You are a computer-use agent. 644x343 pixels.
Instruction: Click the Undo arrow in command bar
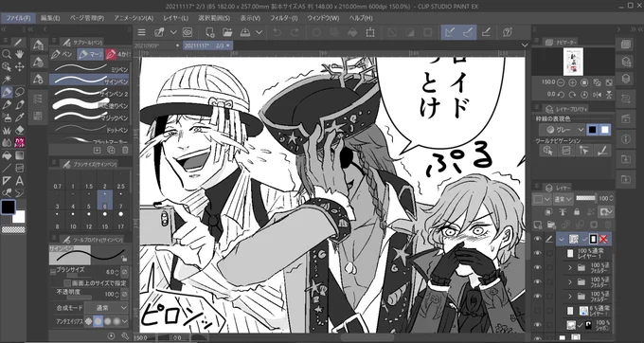click(x=277, y=32)
